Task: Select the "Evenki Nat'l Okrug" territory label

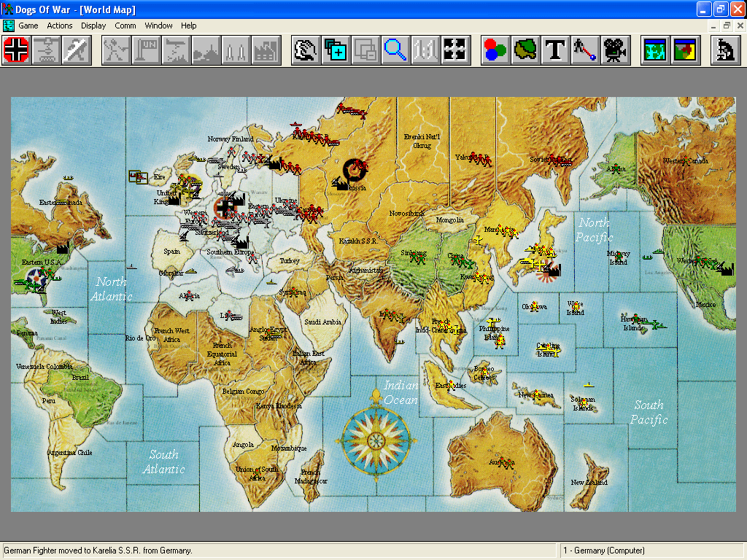Action: [422, 141]
